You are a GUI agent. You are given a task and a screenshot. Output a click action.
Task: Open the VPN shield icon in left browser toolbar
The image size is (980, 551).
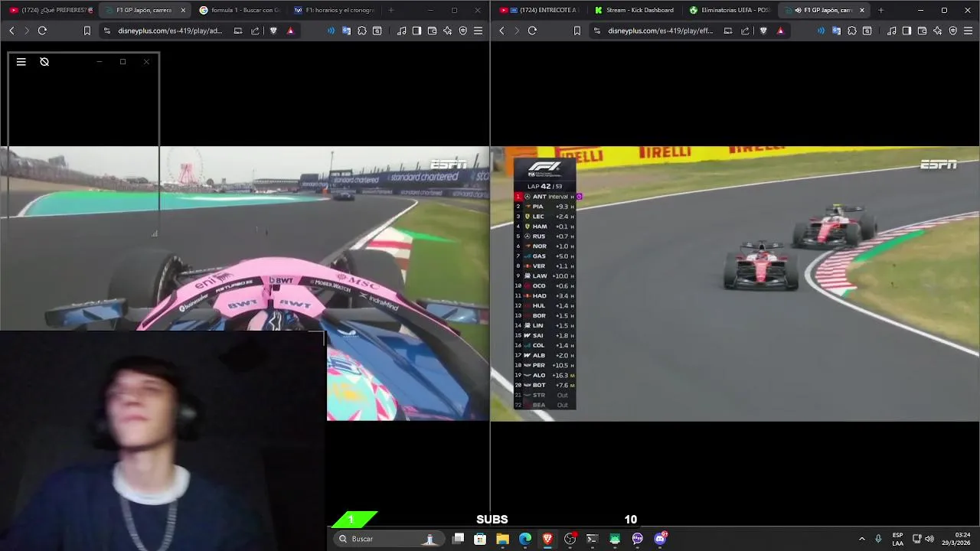tap(462, 31)
